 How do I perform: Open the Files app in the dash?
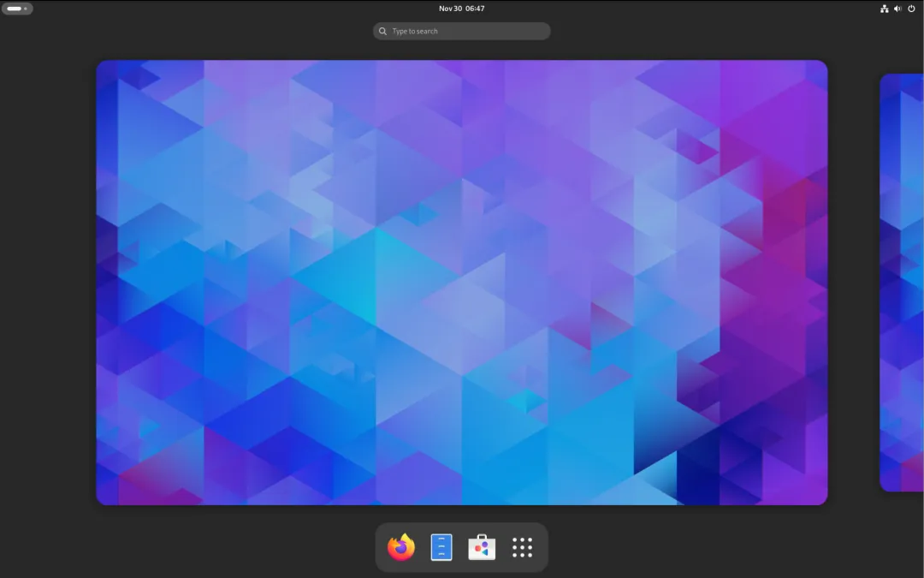441,547
